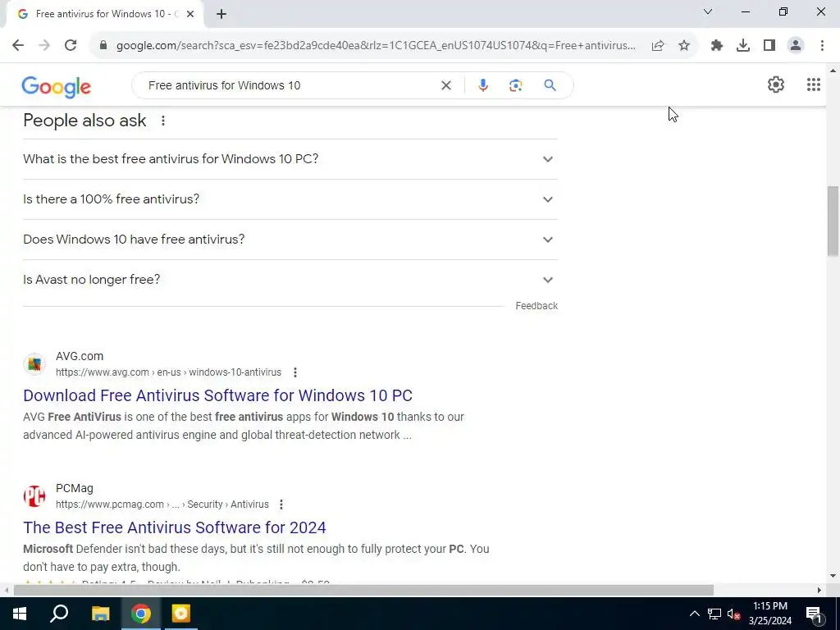Screen dimensions: 840x630
Task: Click the Feedback link
Action: [x=536, y=306]
